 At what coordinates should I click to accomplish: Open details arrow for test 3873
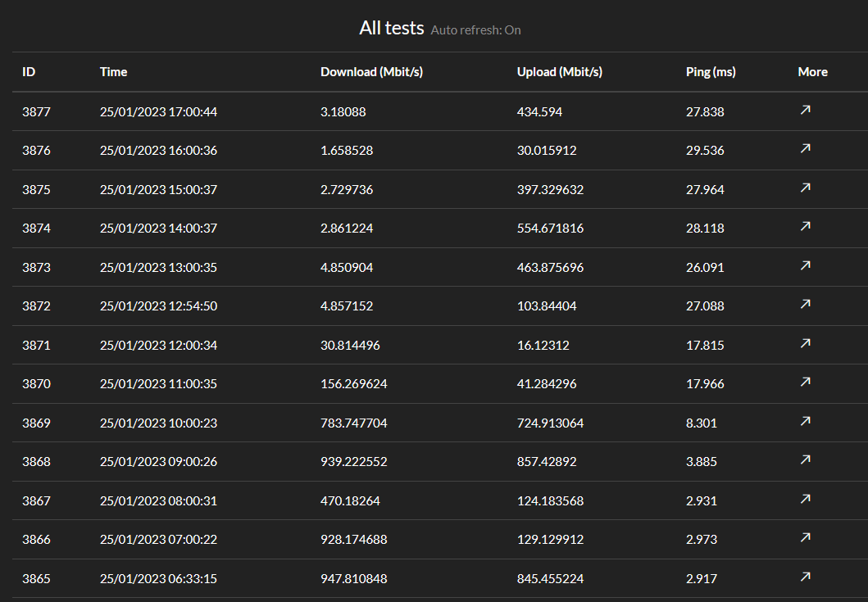click(x=805, y=265)
